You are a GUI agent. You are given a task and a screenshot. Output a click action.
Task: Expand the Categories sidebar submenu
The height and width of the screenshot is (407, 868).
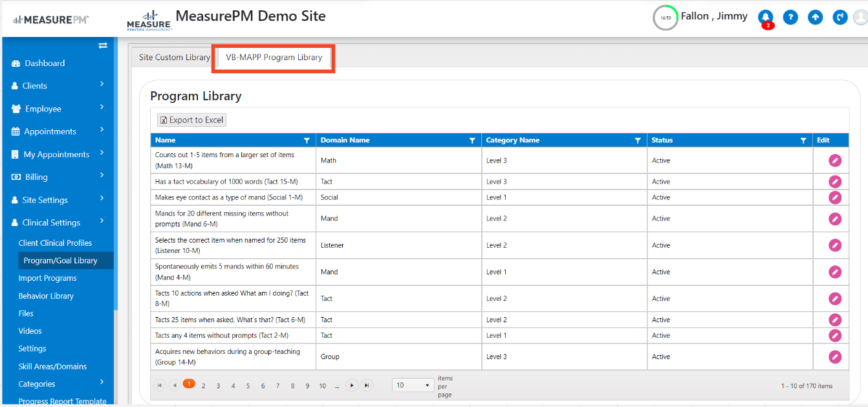[x=102, y=382]
